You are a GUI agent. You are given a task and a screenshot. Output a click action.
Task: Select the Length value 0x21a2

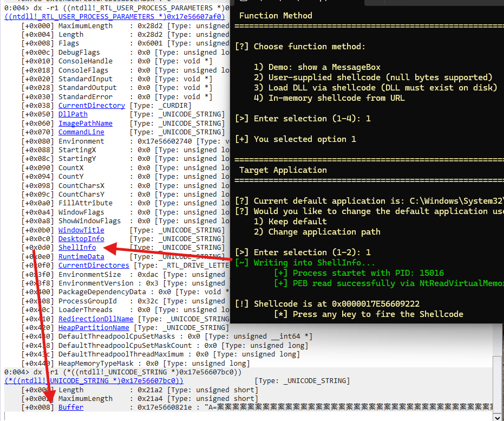150,390
